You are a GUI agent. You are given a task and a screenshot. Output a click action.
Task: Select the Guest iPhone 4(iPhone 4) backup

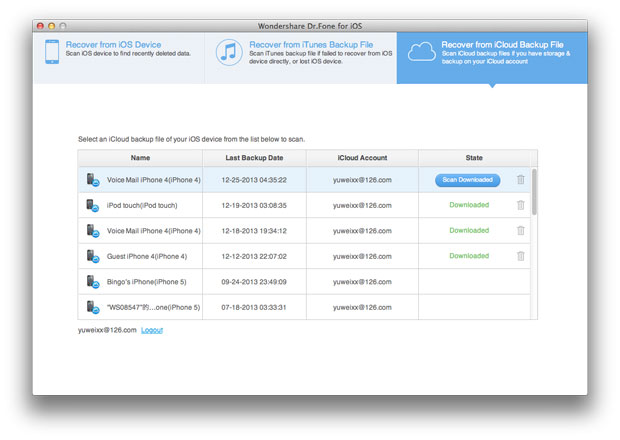click(147, 257)
